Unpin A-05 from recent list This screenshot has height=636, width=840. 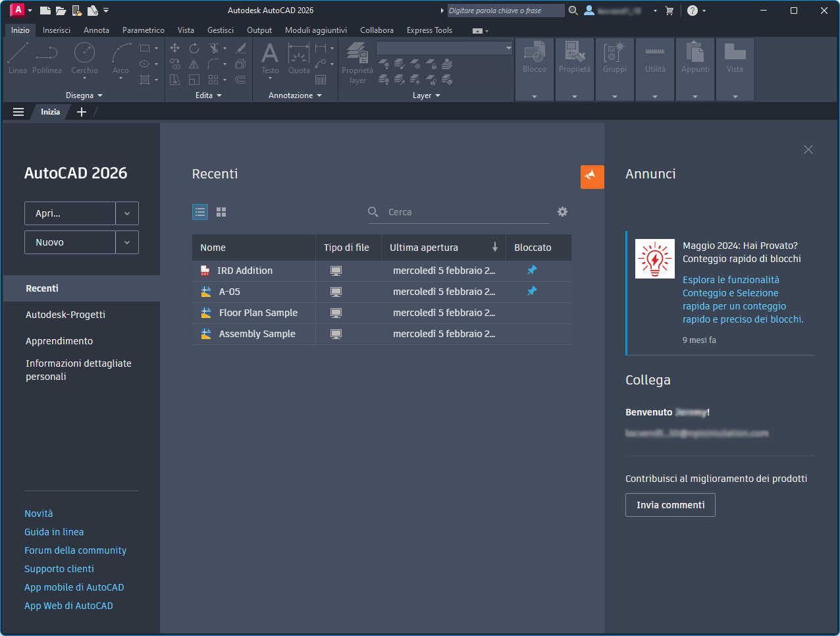532,291
